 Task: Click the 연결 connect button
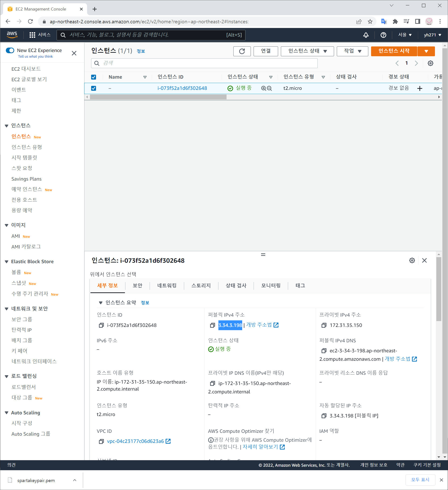(x=266, y=51)
